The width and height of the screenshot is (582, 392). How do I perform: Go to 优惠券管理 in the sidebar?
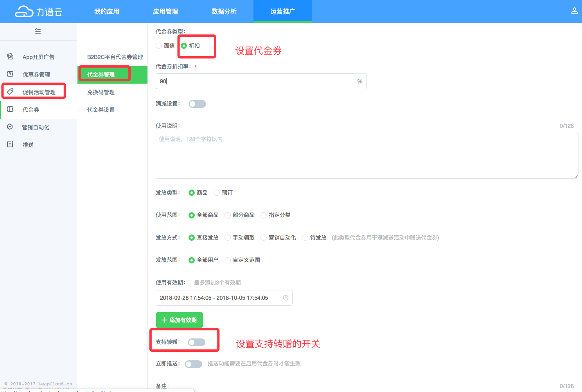(38, 74)
